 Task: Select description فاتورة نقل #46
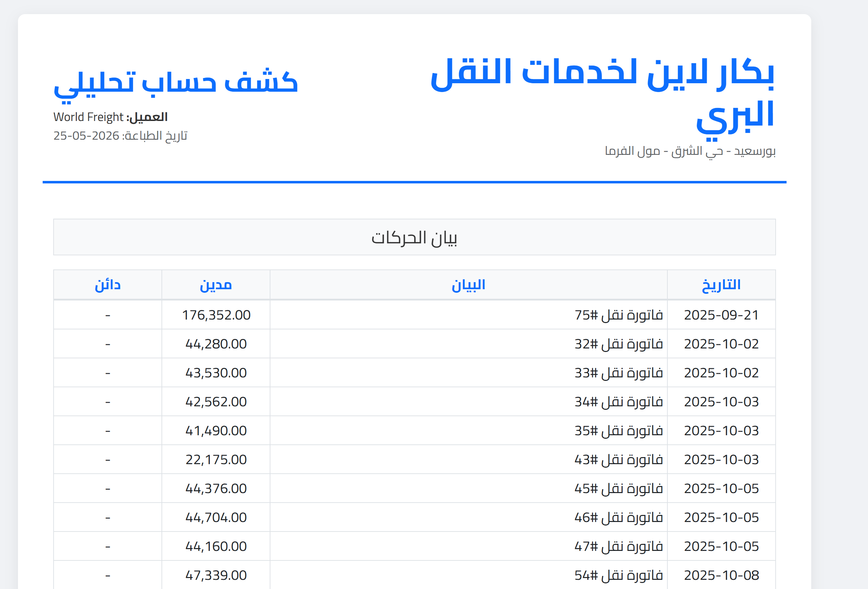[x=618, y=518]
